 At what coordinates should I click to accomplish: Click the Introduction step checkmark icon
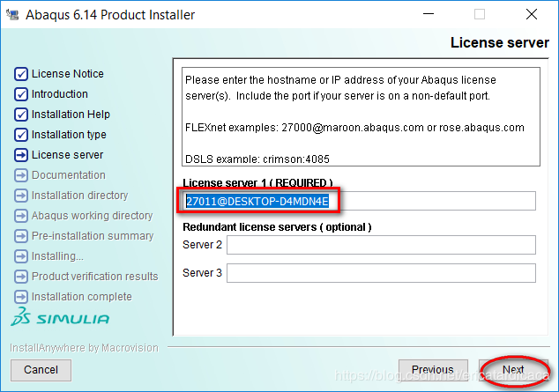click(21, 94)
